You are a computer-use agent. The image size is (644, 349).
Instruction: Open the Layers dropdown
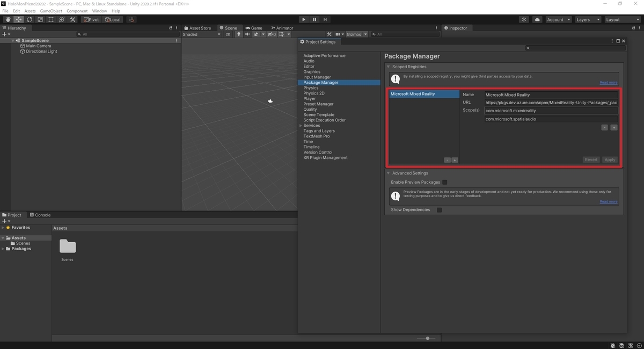pos(588,19)
